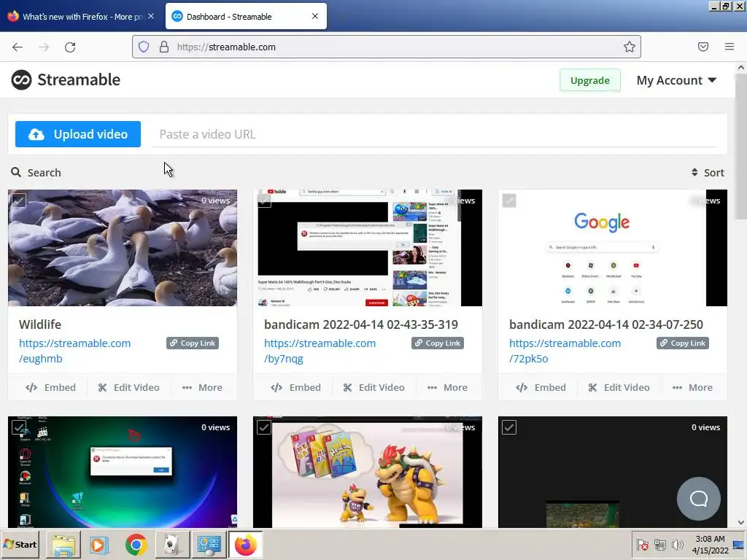Select checkbox on bandicam 02-43-35-319 video
The width and height of the screenshot is (747, 560).
pos(264,201)
